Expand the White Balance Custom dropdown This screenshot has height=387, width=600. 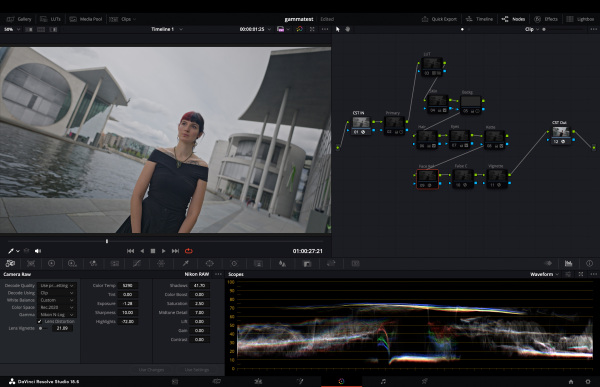click(x=57, y=300)
